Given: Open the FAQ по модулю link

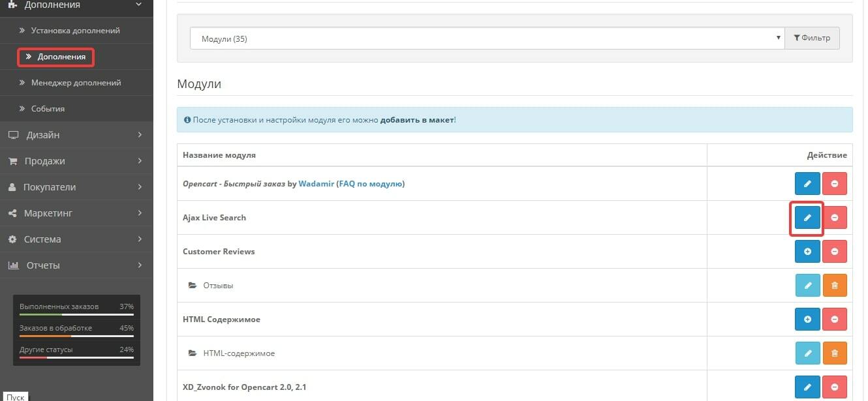Looking at the screenshot, I should (x=371, y=184).
